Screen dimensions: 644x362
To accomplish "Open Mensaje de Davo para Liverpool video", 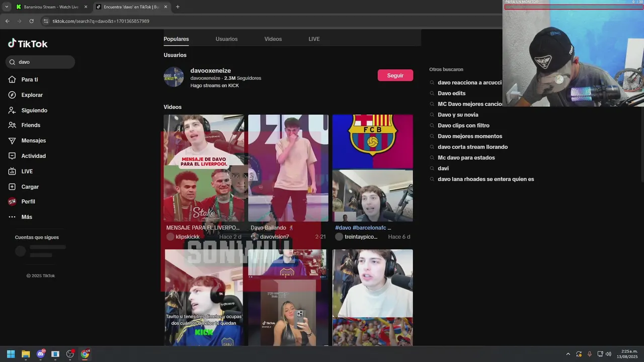I will coord(204,168).
